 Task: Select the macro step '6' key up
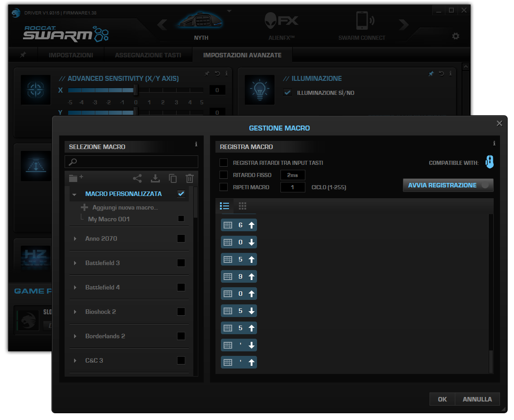pos(238,225)
